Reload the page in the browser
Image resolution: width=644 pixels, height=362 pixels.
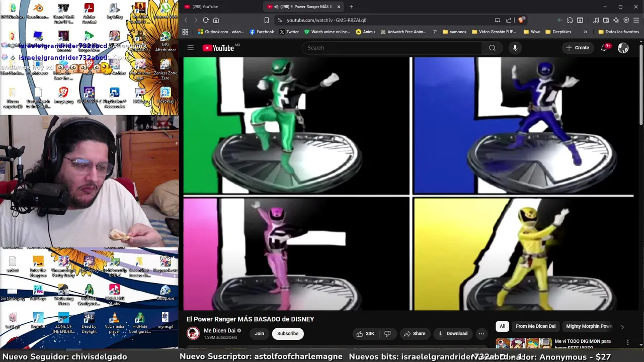(206, 20)
